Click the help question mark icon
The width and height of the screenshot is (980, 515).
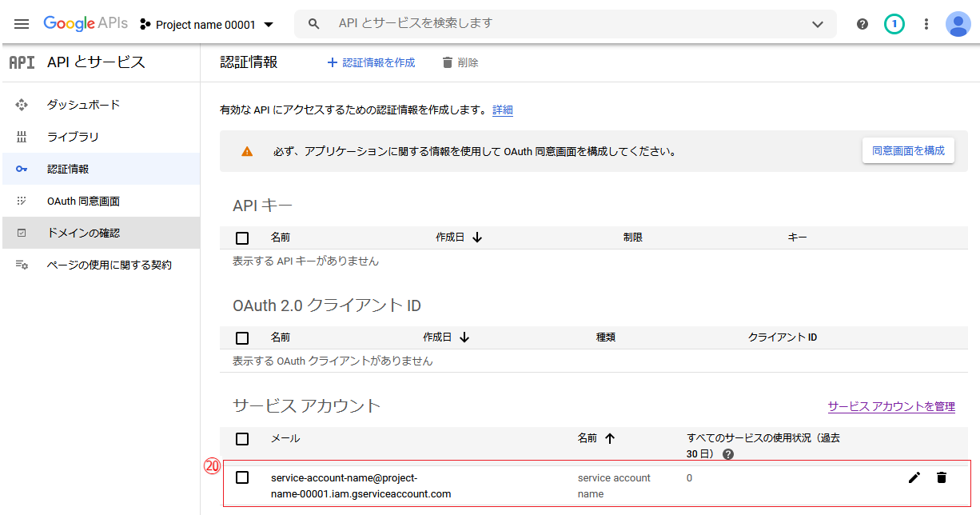(862, 24)
